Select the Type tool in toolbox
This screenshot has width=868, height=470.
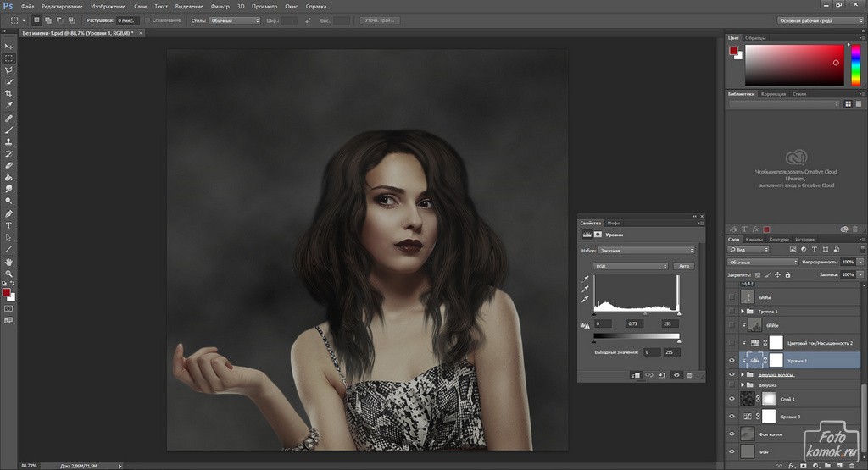[8, 225]
